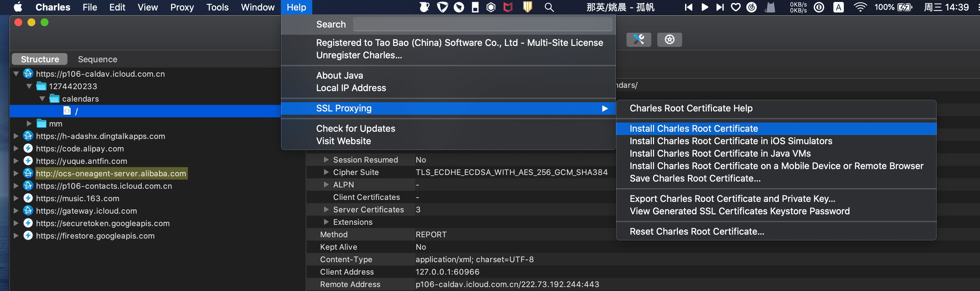Screen dimensions: 980x291
Task: Click the calendars folder icon
Action: pyautogui.click(x=54, y=99)
